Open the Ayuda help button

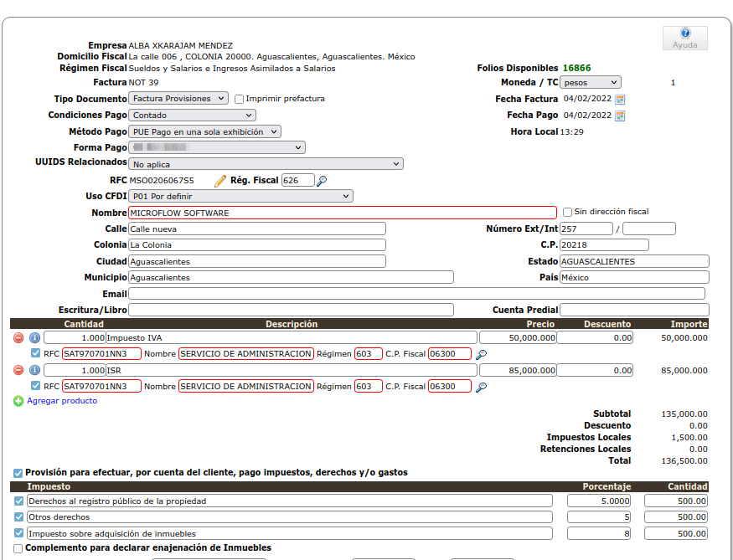click(685, 38)
